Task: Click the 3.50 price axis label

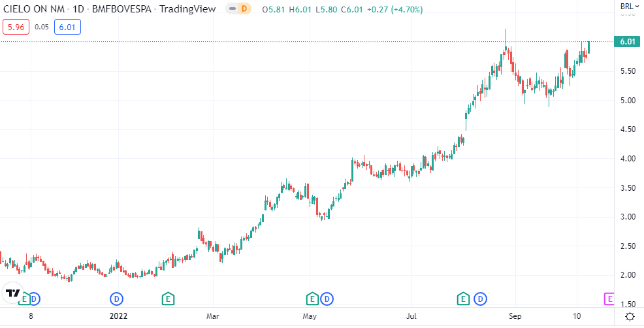Action: 628,188
